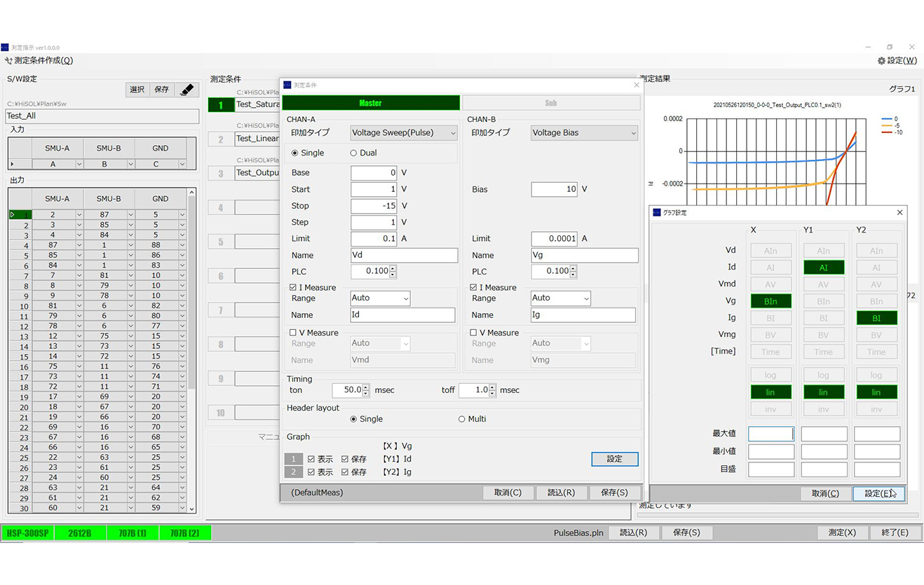Viewport: 924px width, 585px height.
Task: Click the CHAN-B Bias voltage field
Action: point(555,189)
